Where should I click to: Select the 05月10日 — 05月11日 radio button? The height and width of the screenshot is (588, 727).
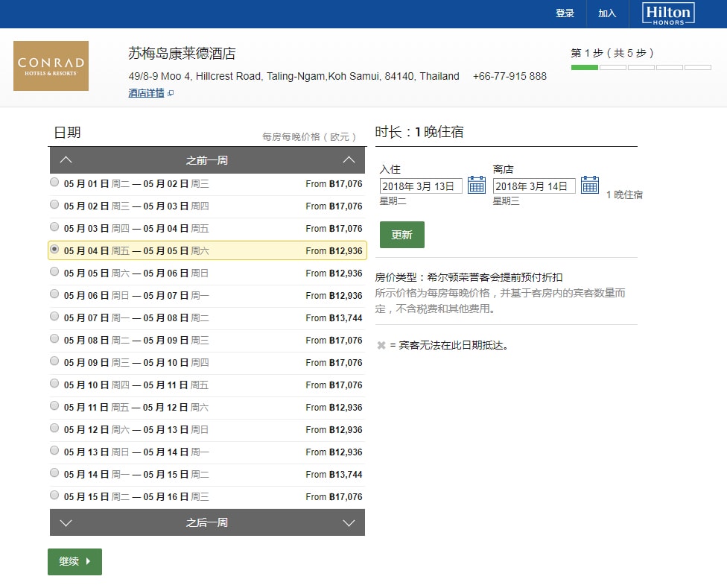tap(54, 384)
